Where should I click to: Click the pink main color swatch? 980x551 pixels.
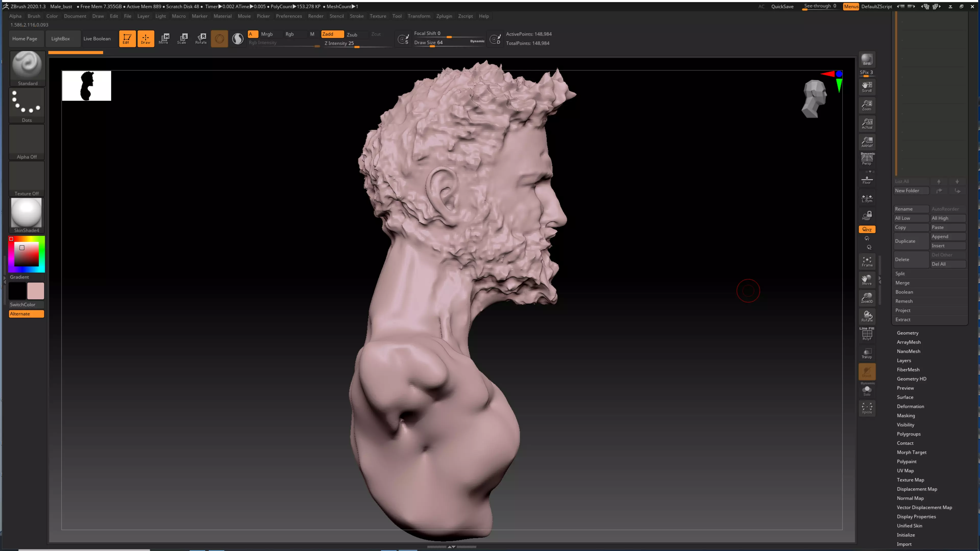35,291
